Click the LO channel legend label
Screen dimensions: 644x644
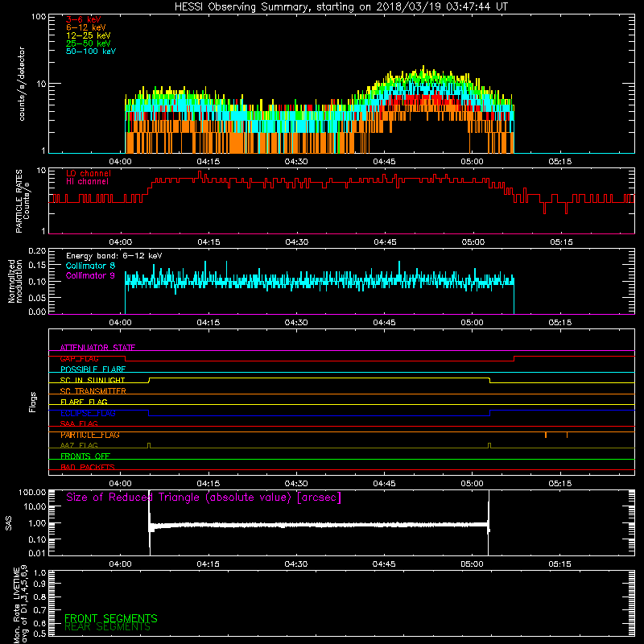[x=89, y=173]
